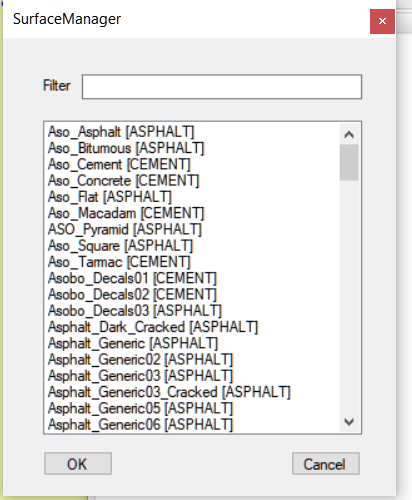Select Asphalt_Generic06 [ASPHALT] surface

click(141, 425)
